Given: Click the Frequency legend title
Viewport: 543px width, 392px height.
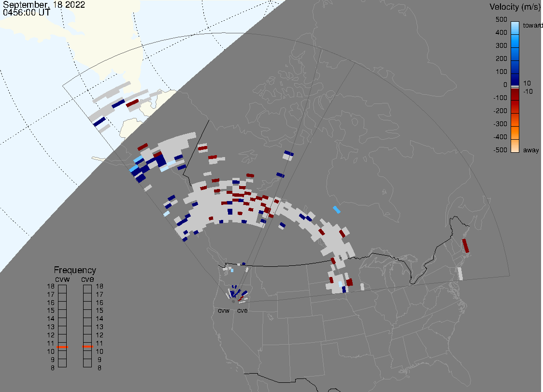Looking at the screenshot, I should coord(75,270).
